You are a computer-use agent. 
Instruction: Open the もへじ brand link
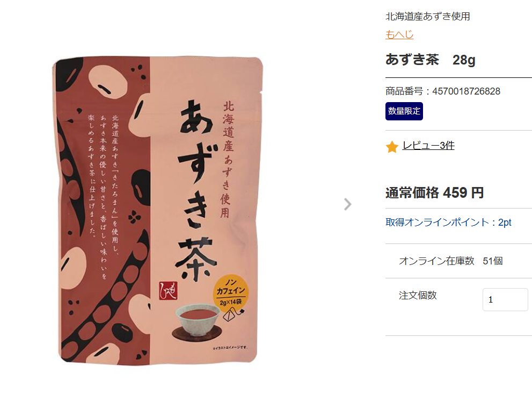point(399,34)
